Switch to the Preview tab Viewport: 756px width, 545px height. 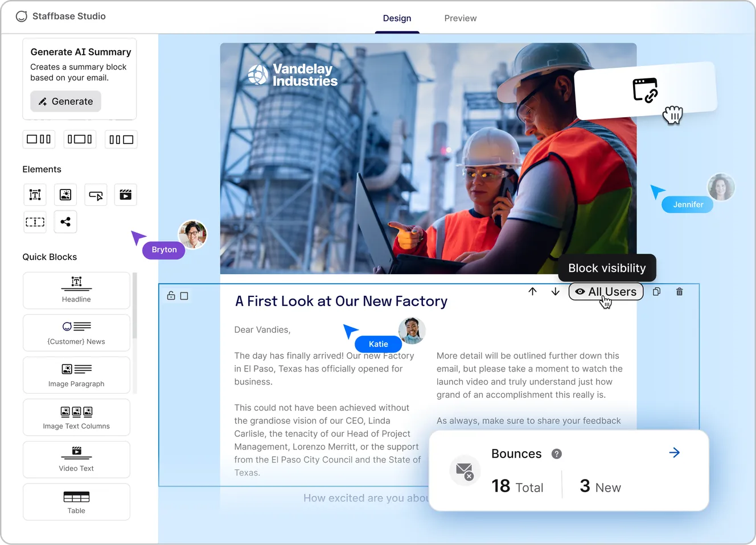[461, 18]
